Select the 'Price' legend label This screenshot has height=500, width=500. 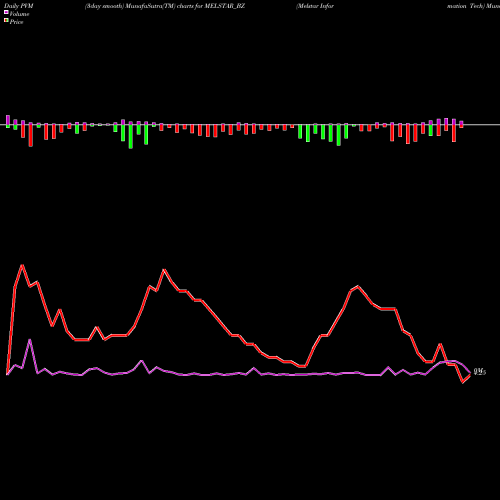click(16, 22)
